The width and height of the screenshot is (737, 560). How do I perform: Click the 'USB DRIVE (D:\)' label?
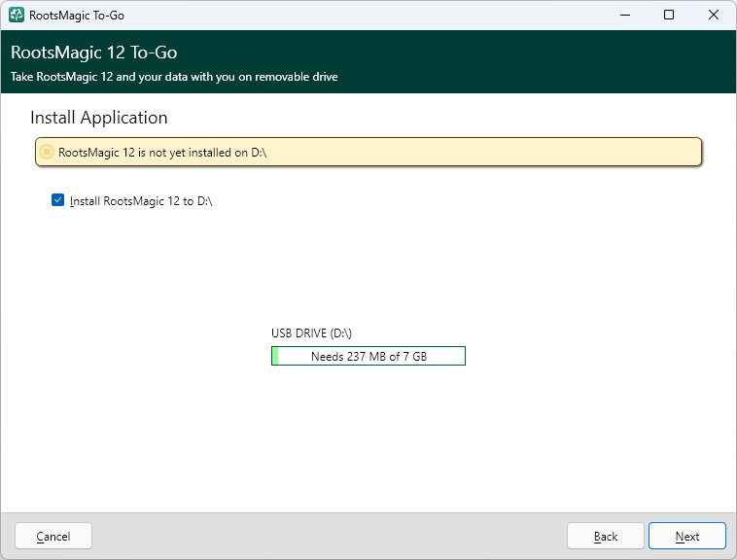coord(311,333)
